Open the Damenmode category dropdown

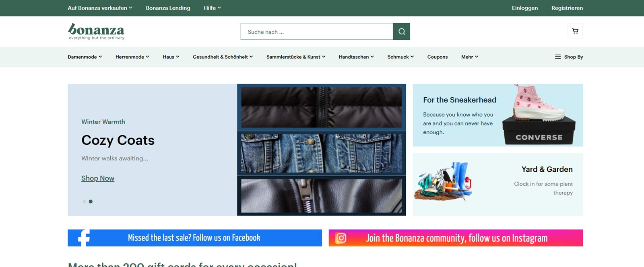pos(85,57)
